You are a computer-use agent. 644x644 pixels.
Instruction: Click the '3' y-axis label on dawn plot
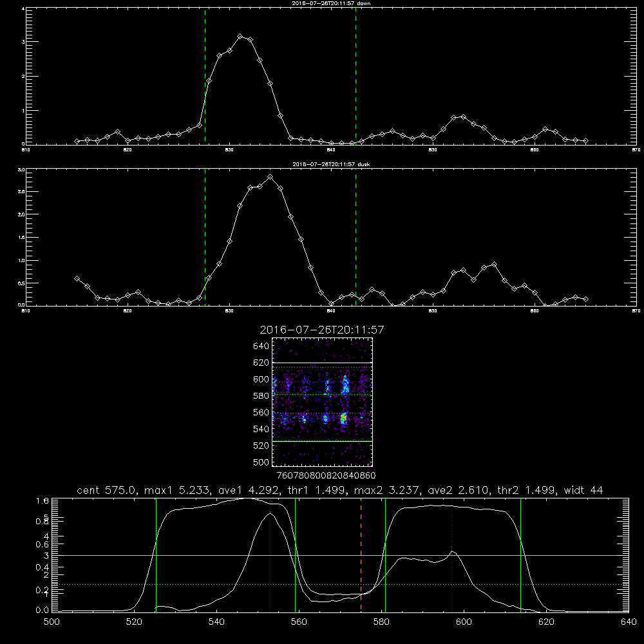click(x=23, y=42)
